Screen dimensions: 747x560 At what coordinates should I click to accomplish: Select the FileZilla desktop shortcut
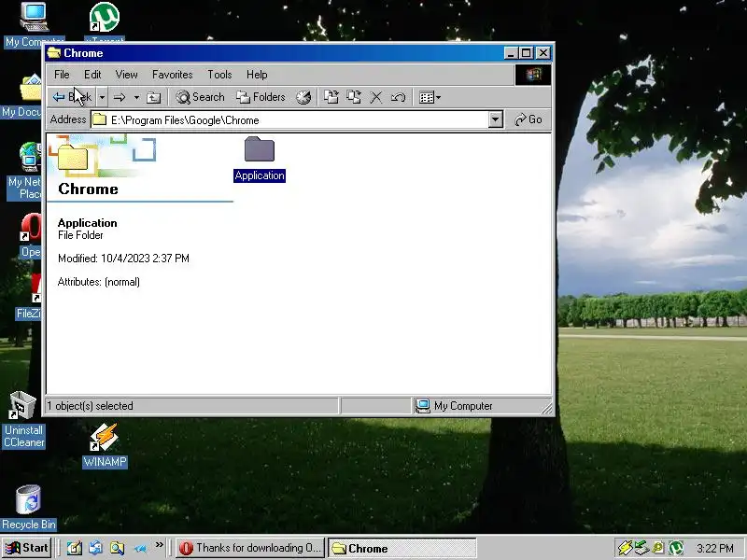(x=29, y=297)
